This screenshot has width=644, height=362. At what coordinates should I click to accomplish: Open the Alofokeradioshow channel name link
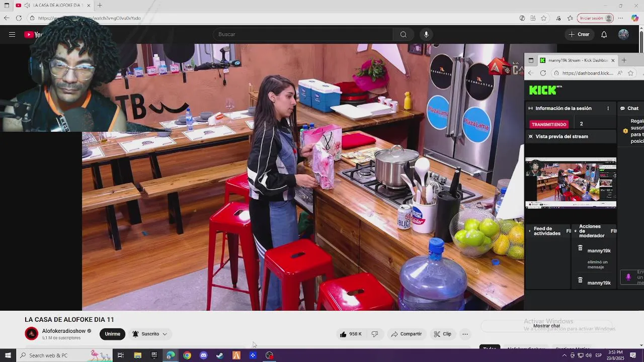tap(64, 331)
